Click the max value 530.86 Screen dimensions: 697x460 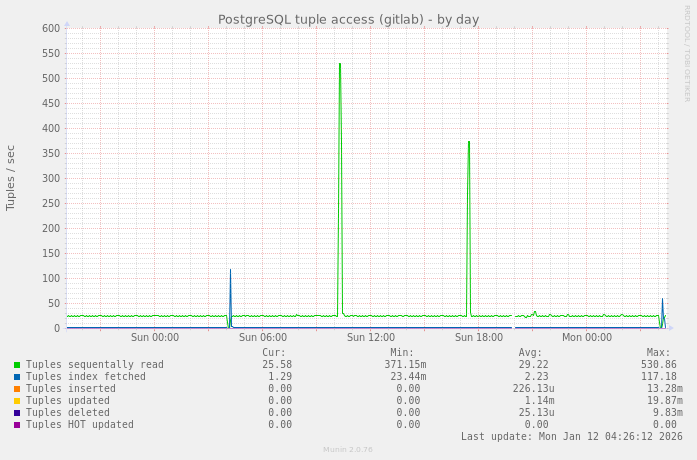(659, 364)
